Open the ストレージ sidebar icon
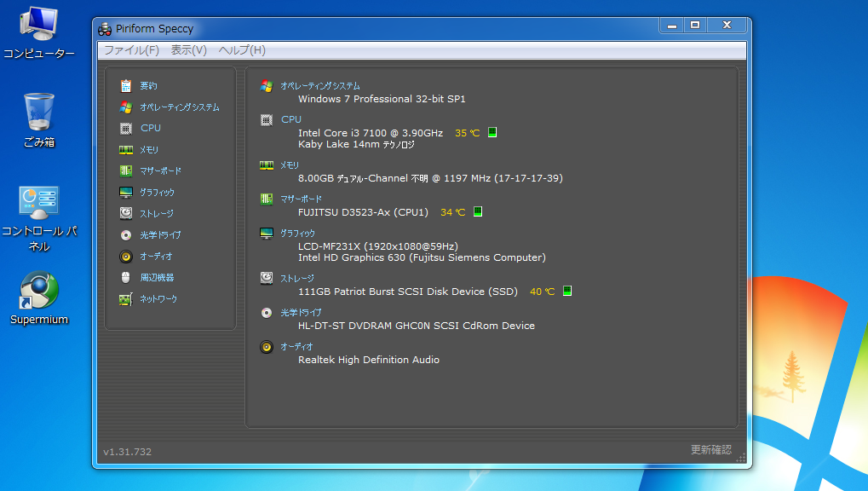The width and height of the screenshot is (868, 491). [x=126, y=213]
